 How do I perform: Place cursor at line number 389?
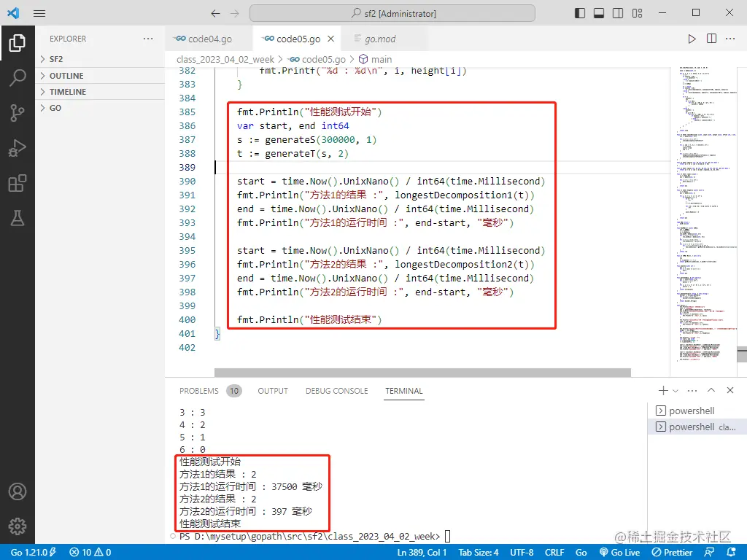[x=187, y=167]
